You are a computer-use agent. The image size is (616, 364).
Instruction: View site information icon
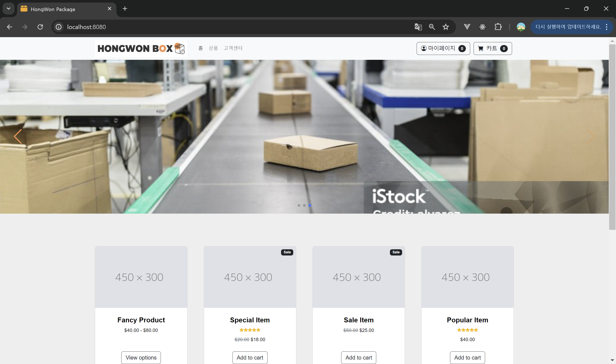[x=58, y=27]
